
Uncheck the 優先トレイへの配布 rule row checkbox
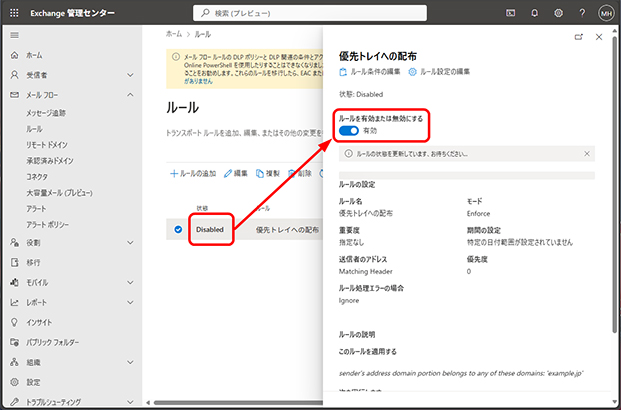(178, 229)
